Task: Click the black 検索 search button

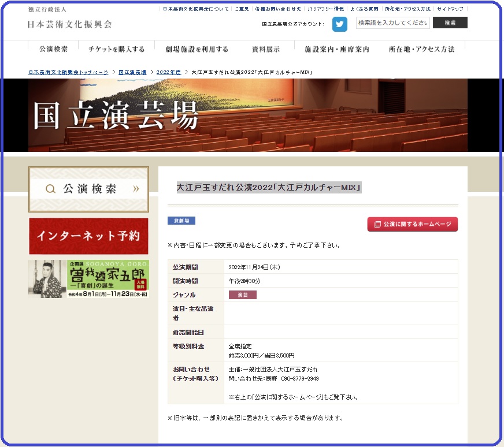Action: pyautogui.click(x=450, y=23)
